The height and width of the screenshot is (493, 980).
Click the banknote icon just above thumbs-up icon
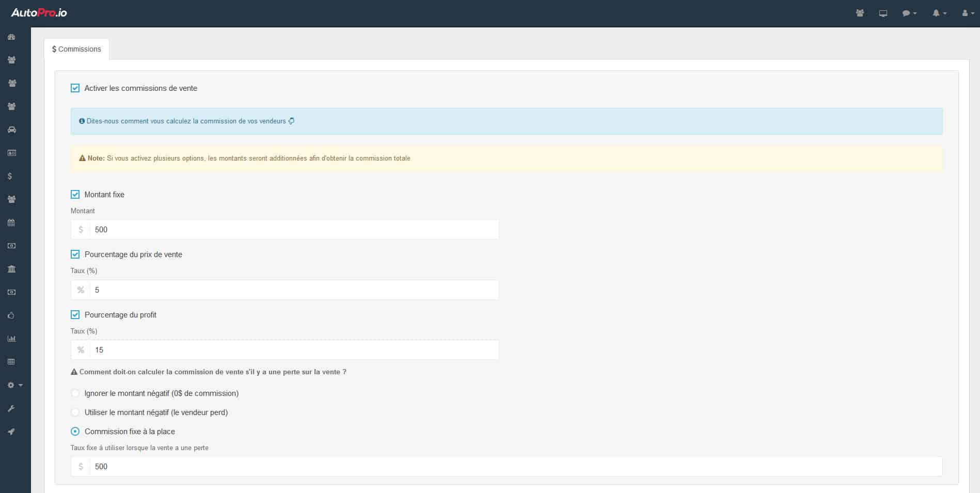(x=11, y=292)
